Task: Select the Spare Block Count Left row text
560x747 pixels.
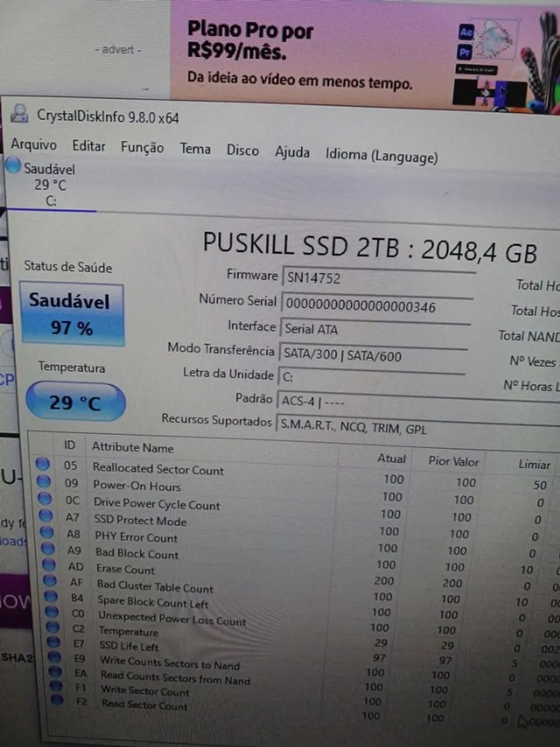Action: (x=153, y=602)
